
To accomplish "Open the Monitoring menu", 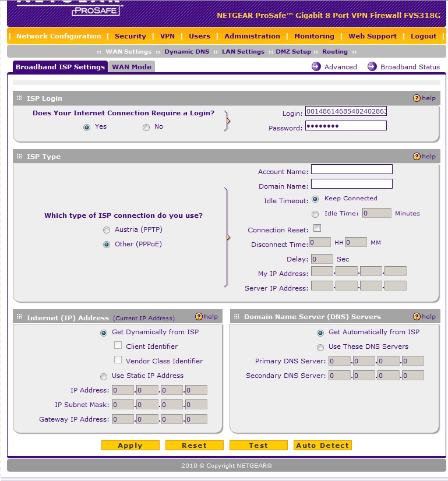I will (314, 36).
